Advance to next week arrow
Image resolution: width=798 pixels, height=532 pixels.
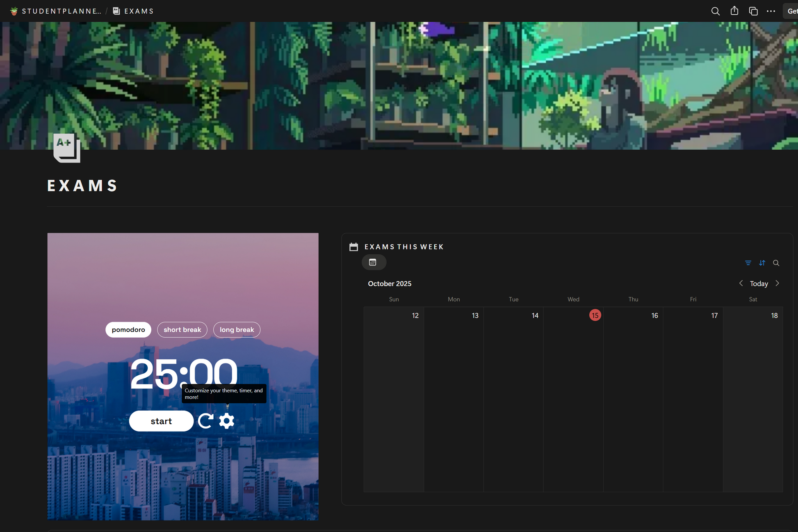click(x=777, y=283)
